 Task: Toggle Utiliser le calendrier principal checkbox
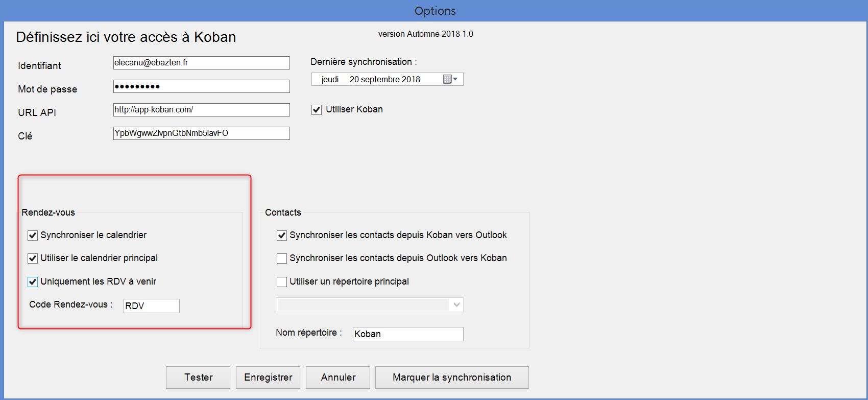tap(33, 258)
